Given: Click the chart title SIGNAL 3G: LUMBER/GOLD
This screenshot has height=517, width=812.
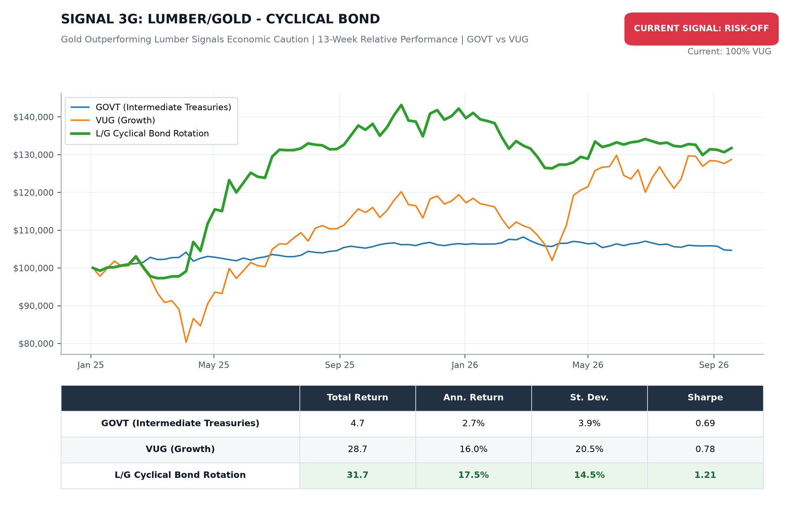Looking at the screenshot, I should pos(220,19).
